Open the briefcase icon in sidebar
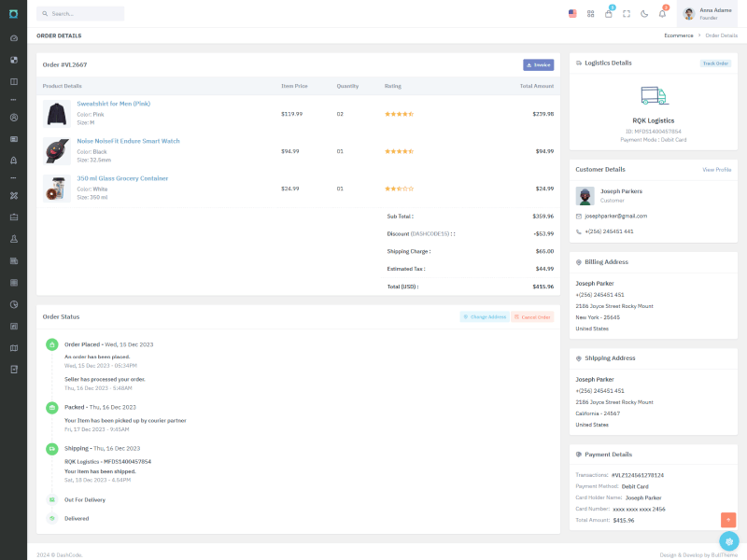Screen dimensions: 747x560 (14, 217)
